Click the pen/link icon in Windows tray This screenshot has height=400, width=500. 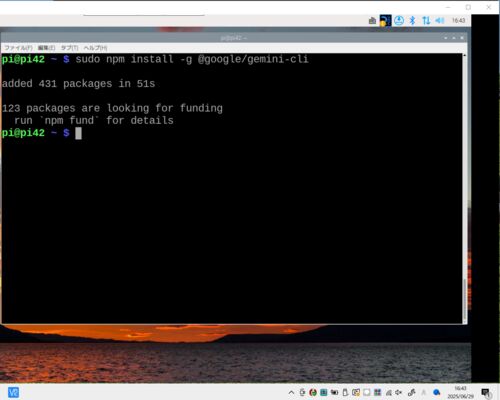tap(412, 393)
